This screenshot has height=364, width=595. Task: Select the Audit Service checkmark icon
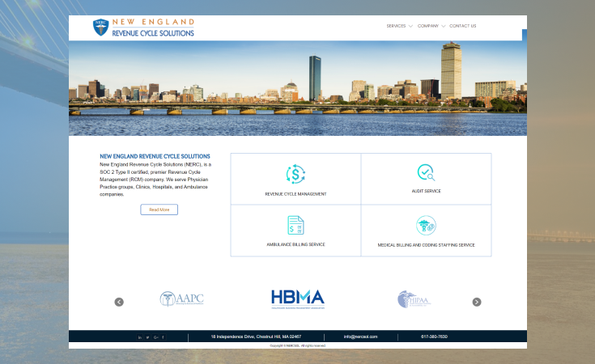(426, 172)
